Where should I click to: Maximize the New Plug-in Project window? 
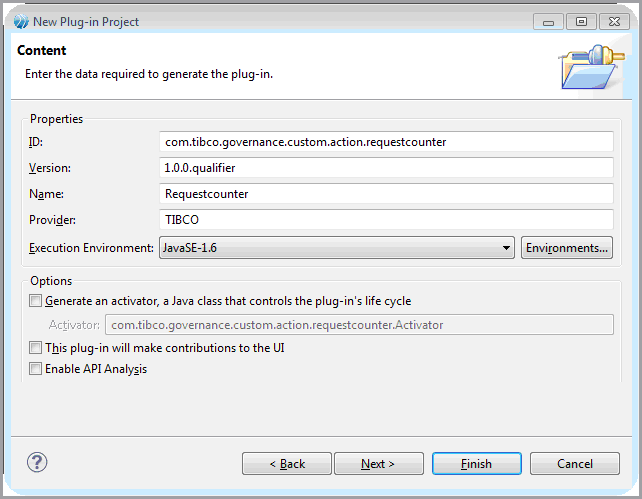click(580, 21)
